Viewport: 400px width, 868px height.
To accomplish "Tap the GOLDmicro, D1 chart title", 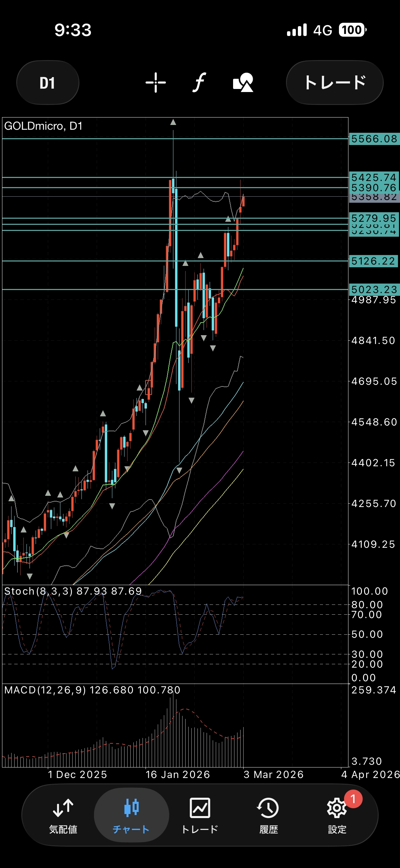I will (43, 126).
